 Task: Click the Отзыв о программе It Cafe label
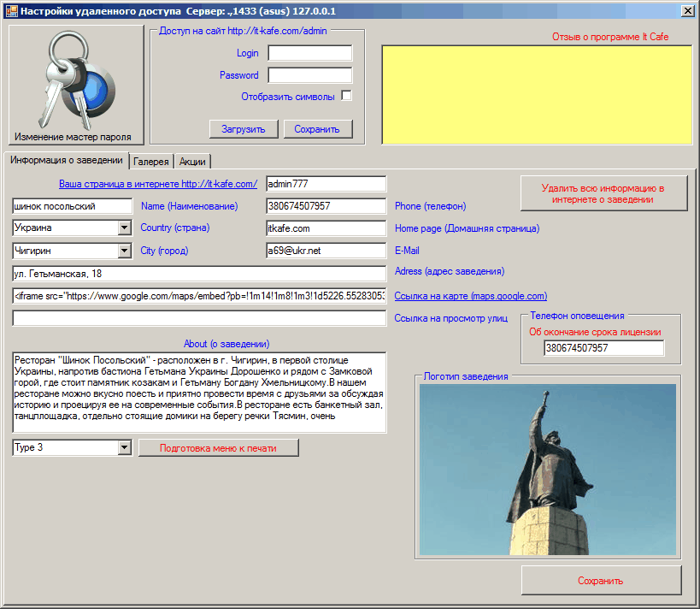click(x=610, y=37)
